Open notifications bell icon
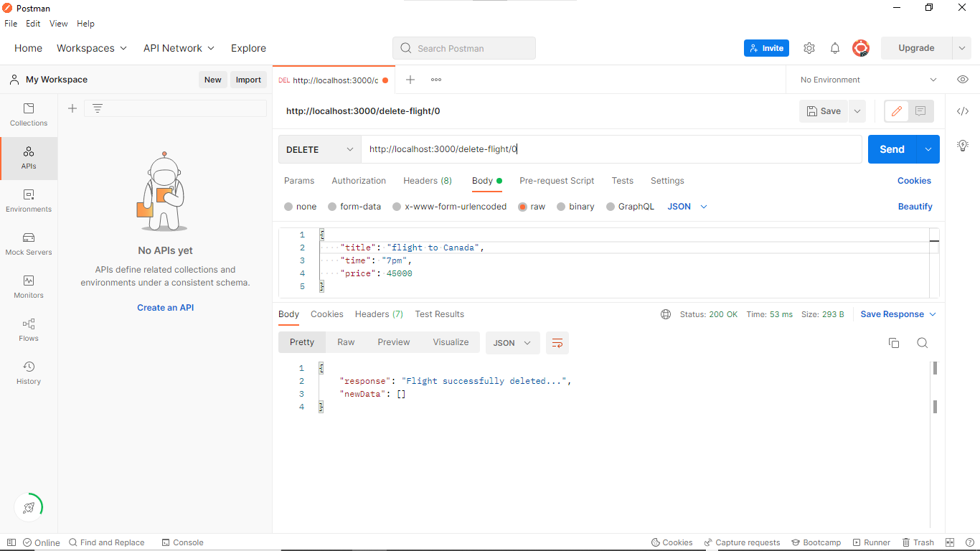 click(x=835, y=48)
